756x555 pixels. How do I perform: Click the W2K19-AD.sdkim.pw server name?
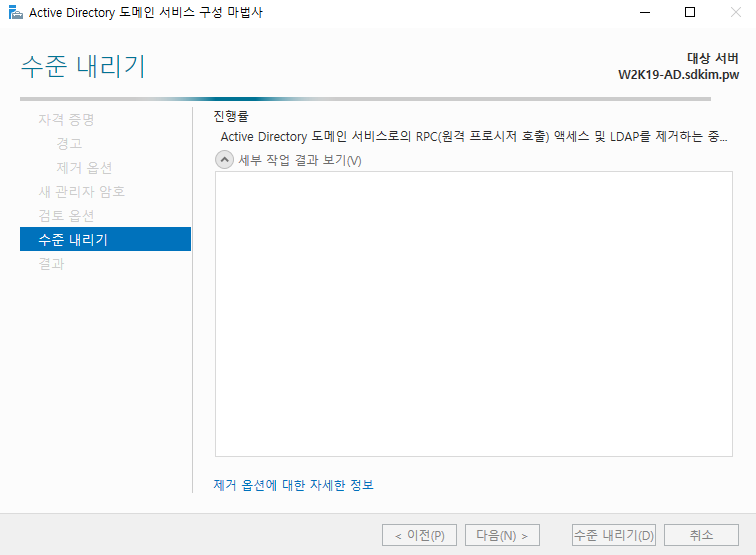click(678, 75)
